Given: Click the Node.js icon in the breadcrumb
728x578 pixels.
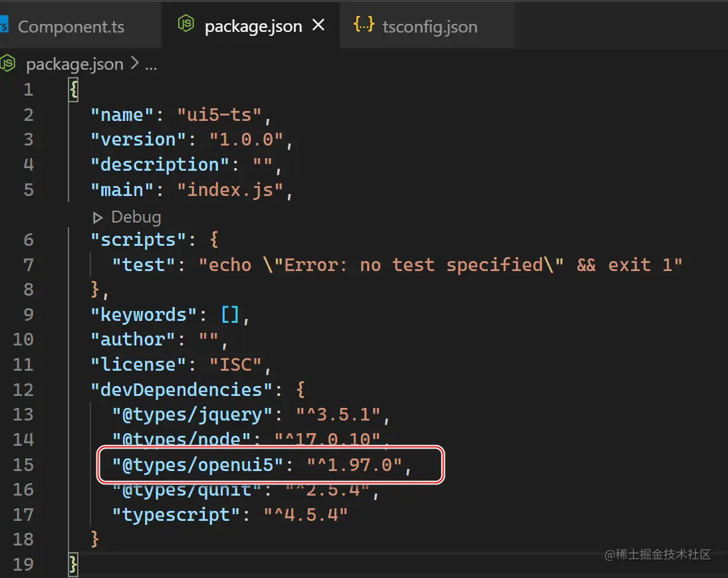Looking at the screenshot, I should click(x=7, y=64).
